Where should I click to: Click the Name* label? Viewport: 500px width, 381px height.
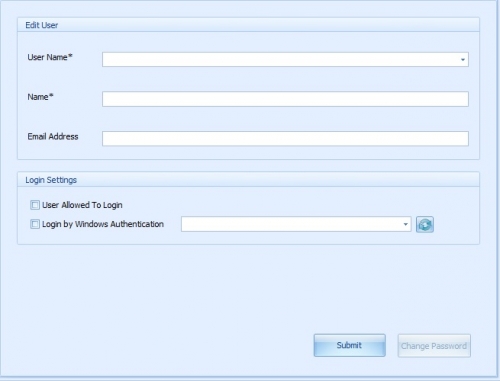pyautogui.click(x=40, y=97)
